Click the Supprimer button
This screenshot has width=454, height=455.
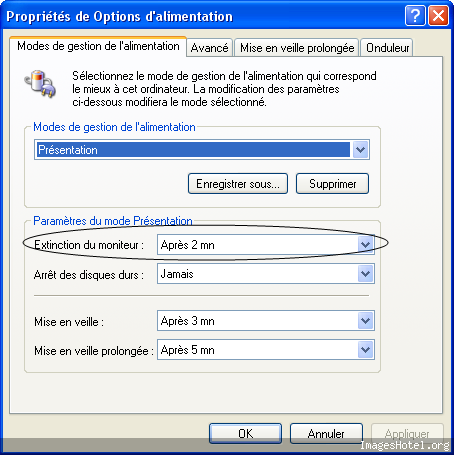click(332, 184)
